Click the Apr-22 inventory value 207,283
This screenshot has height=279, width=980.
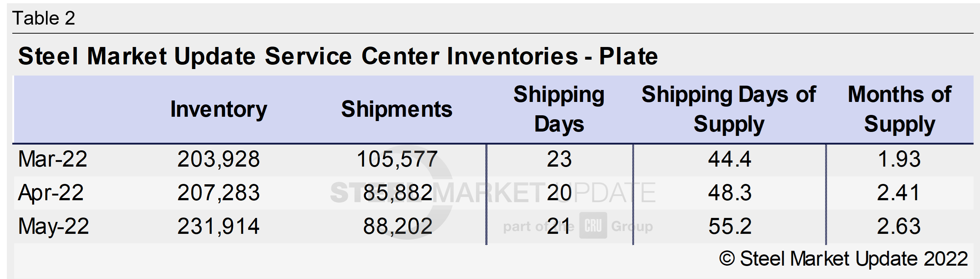coord(218,192)
